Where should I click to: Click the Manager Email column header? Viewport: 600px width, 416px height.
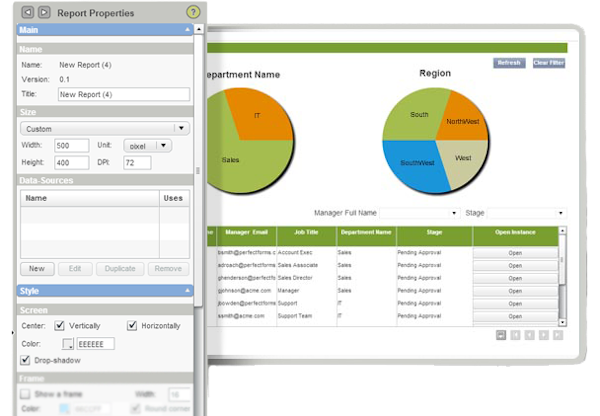point(246,236)
